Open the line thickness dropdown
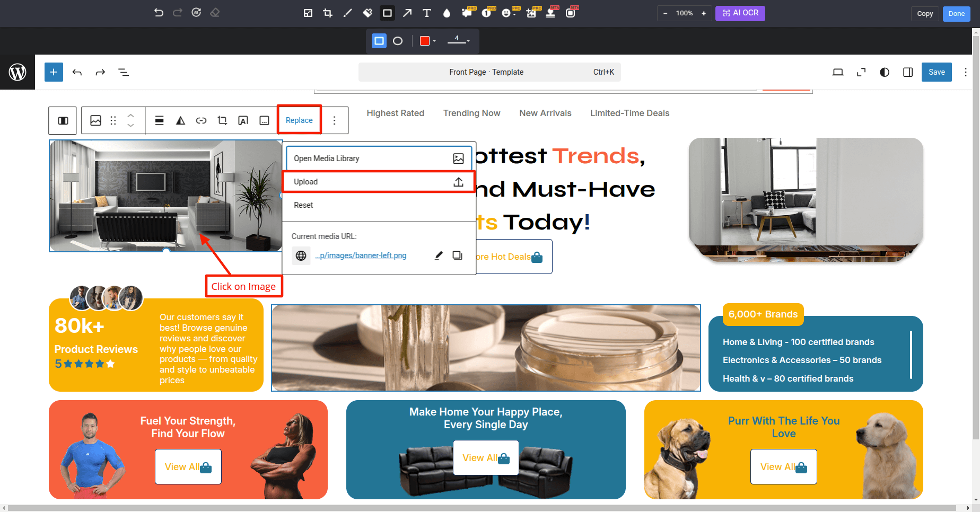Viewport: 980px width, 512px height. coord(458,41)
